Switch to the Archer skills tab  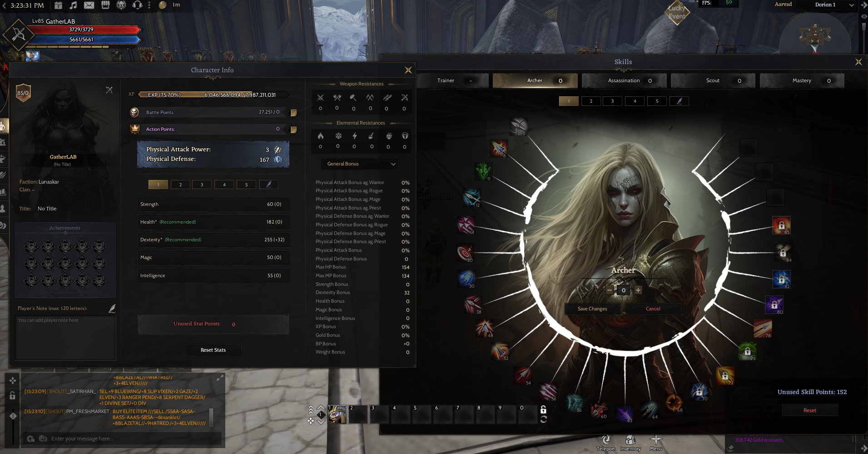[535, 80]
